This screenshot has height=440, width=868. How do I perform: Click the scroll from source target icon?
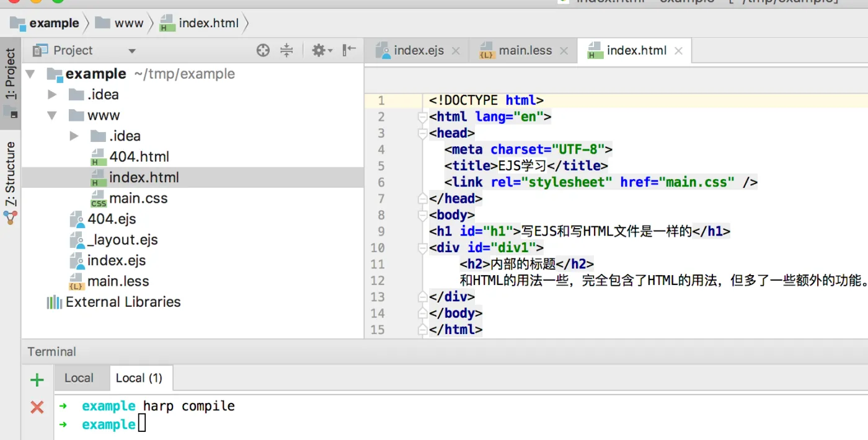coord(263,51)
